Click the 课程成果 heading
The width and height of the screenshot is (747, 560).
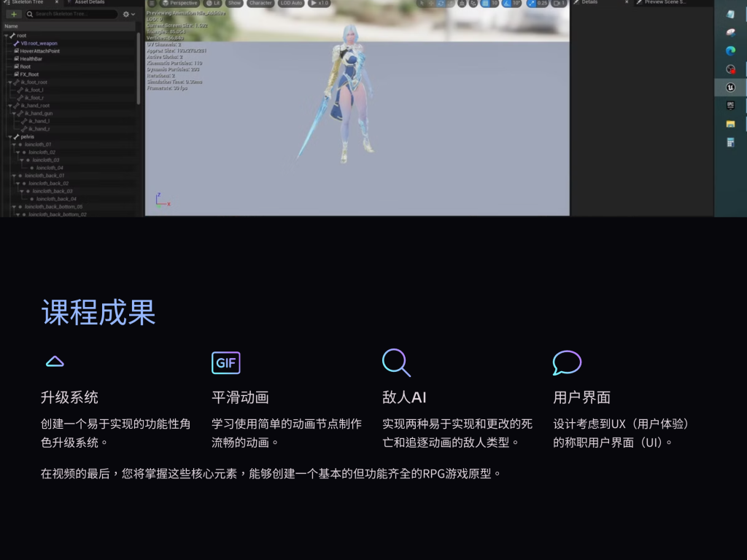point(98,312)
